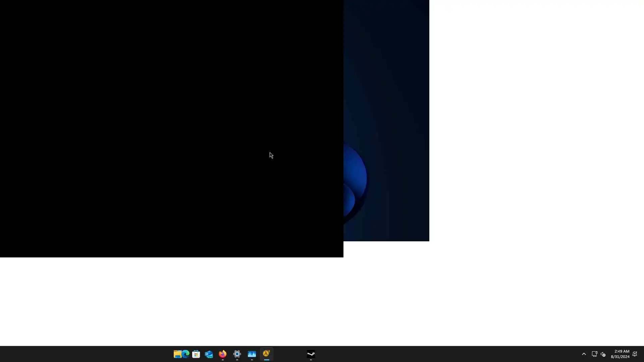The image size is (644, 362).
Task: Open the clock showing 2:49 AM
Action: pos(622,351)
